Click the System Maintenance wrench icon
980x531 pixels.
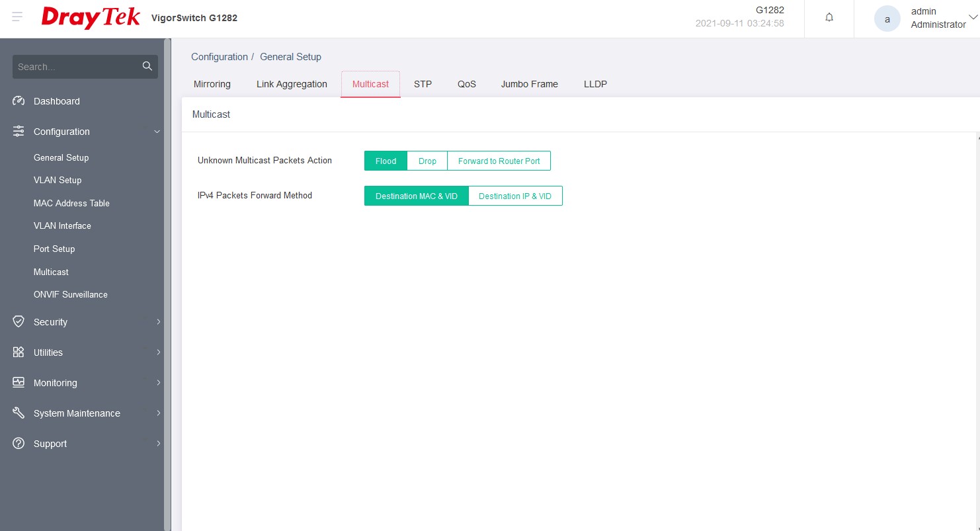[x=19, y=413]
